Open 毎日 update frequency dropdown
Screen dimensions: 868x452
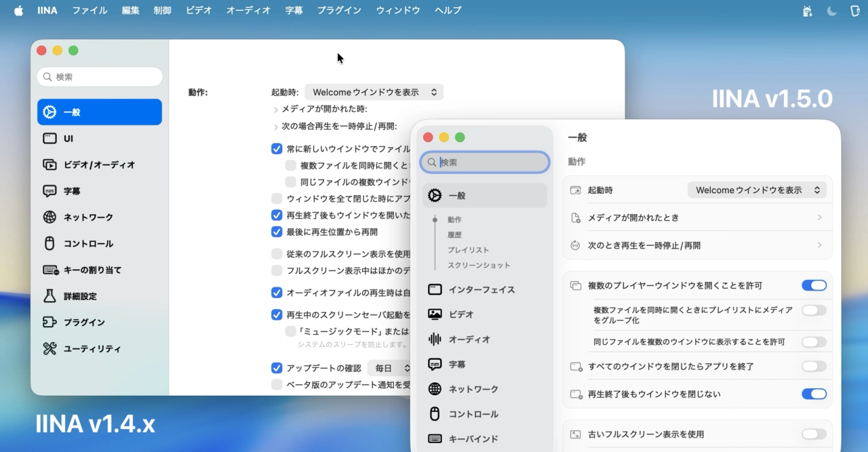click(389, 368)
